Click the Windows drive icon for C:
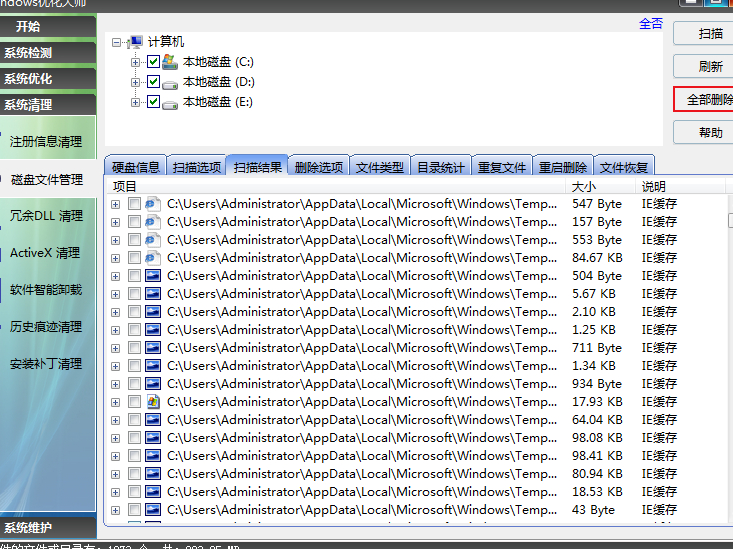The width and height of the screenshot is (733, 549). point(170,62)
